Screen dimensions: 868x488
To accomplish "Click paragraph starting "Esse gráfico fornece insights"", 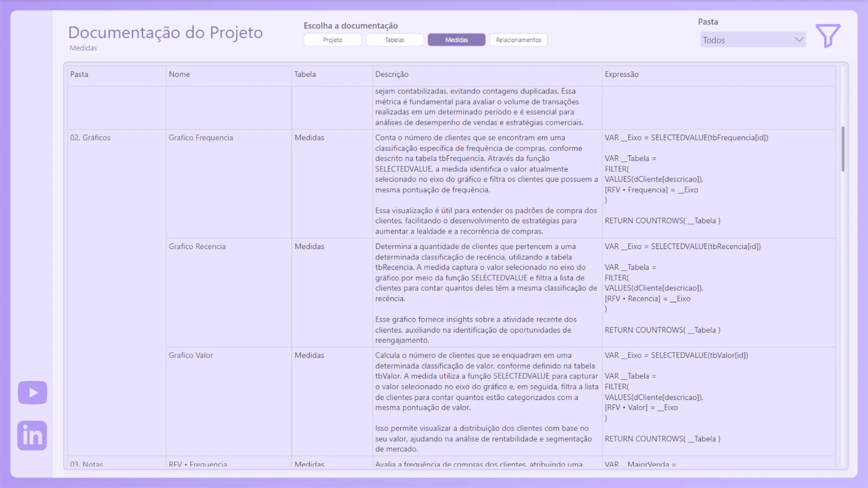I will coord(476,330).
